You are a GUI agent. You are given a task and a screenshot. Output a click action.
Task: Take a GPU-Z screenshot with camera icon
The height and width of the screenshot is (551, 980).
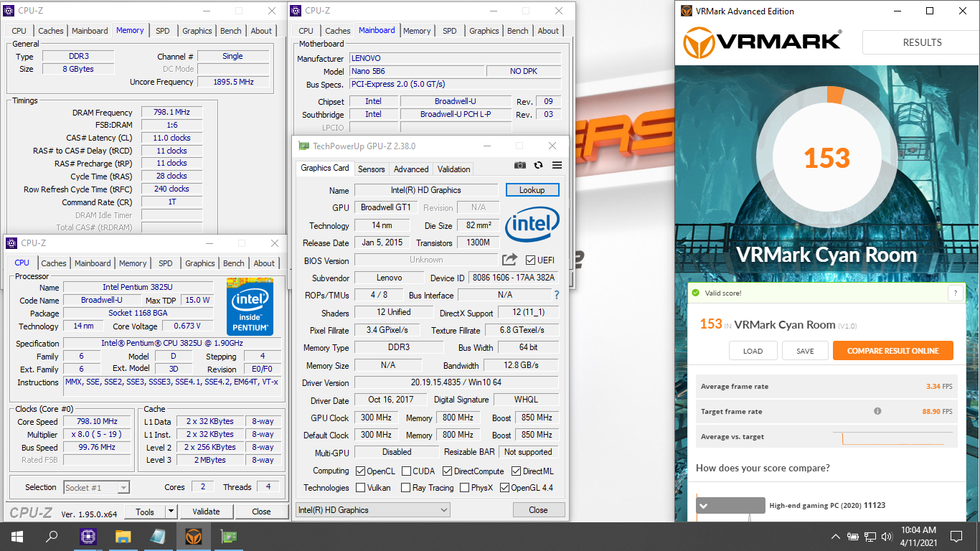coord(520,165)
